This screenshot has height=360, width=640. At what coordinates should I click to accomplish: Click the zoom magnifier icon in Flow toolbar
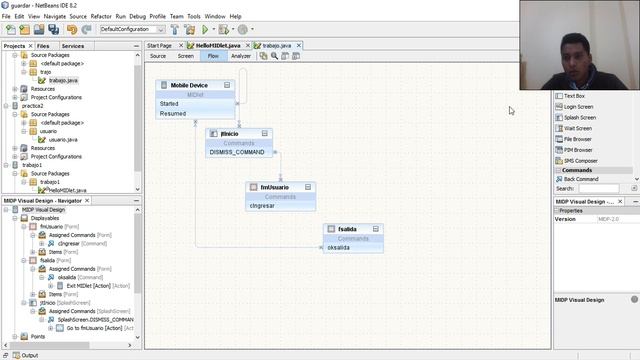274,56
